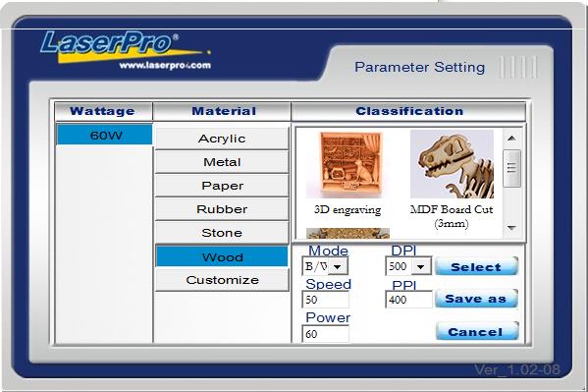Viewport: 588px width, 392px height.
Task: Choose the Metal material
Action: [x=222, y=162]
